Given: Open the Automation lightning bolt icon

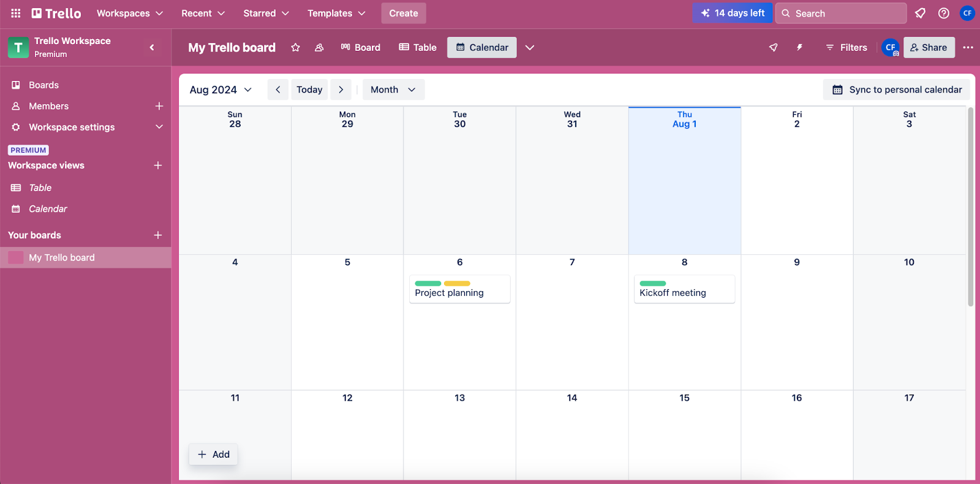Looking at the screenshot, I should [x=799, y=47].
